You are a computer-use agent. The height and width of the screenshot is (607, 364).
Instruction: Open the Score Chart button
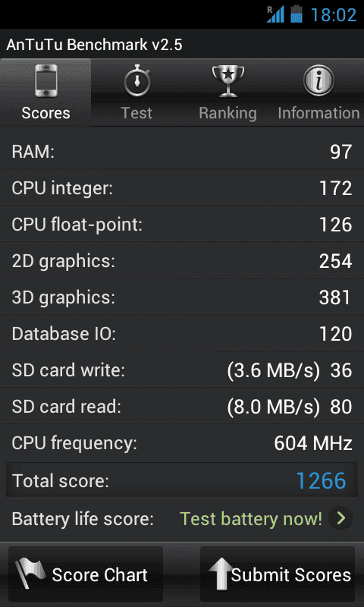pyautogui.click(x=86, y=574)
